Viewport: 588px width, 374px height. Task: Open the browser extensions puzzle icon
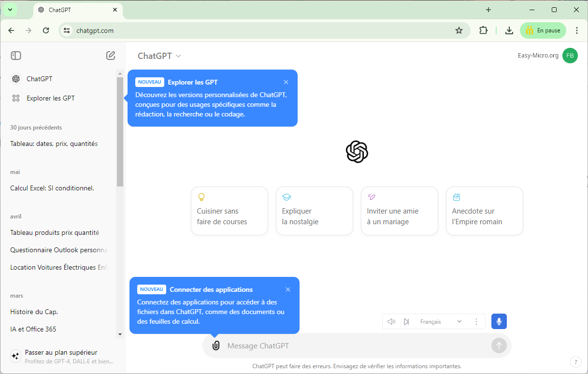[483, 30]
